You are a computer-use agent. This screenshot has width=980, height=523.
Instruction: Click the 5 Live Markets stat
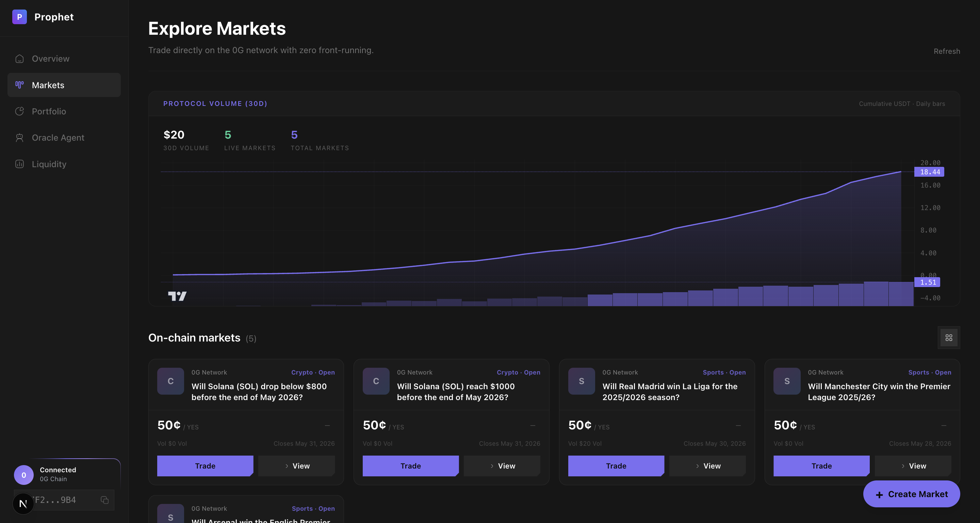pyautogui.click(x=249, y=140)
